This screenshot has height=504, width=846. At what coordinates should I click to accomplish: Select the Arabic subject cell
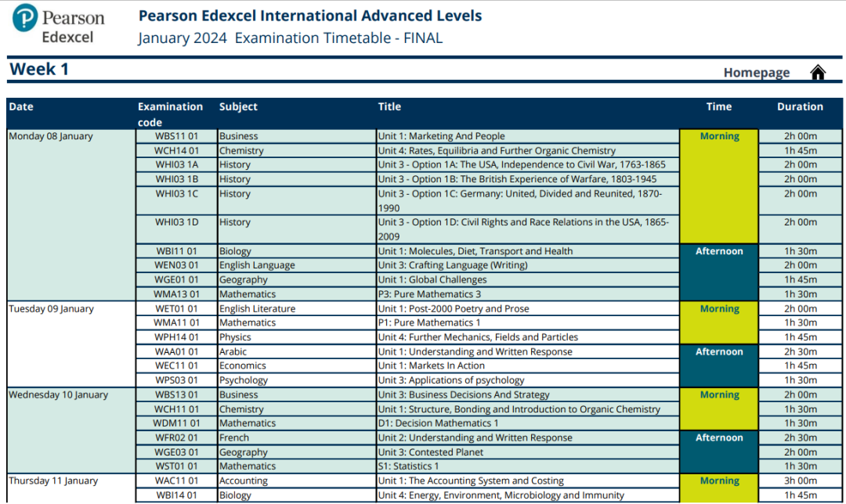297,351
